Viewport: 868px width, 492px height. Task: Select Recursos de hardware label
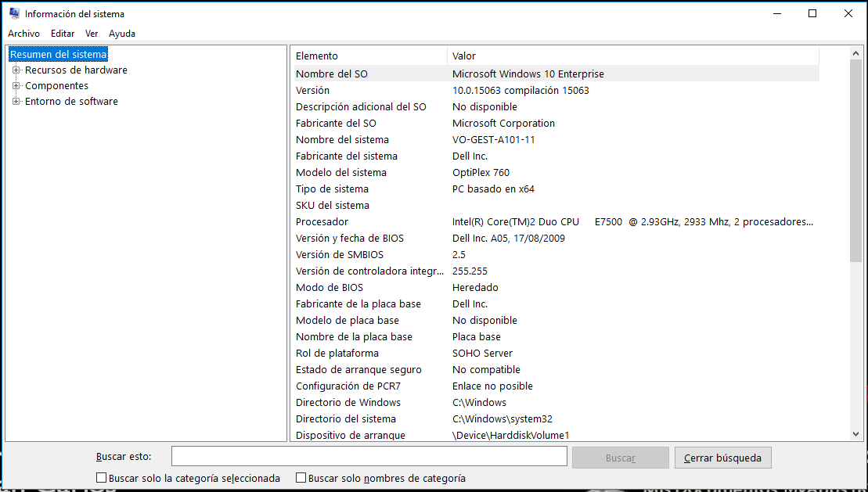(76, 70)
